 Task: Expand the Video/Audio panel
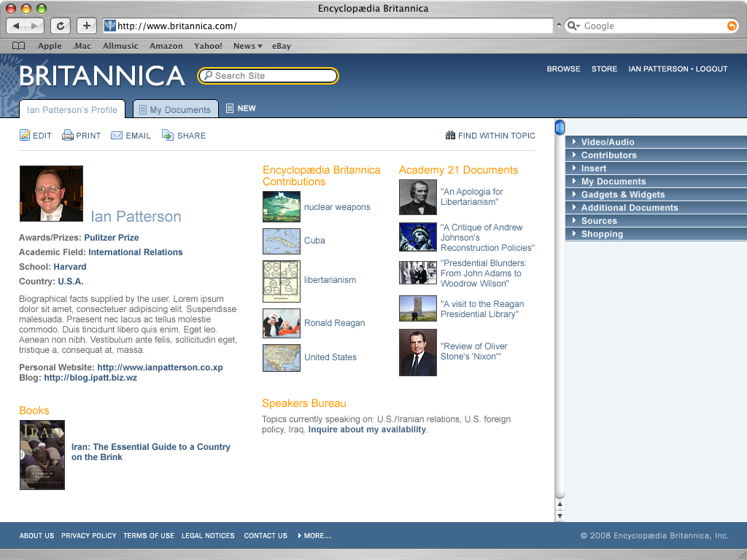point(656,141)
